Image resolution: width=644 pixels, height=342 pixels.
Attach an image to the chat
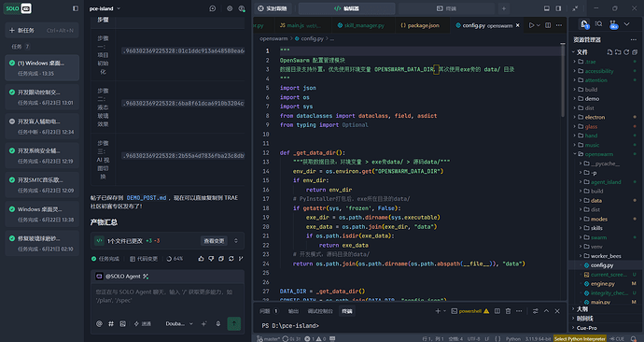pyautogui.click(x=122, y=324)
